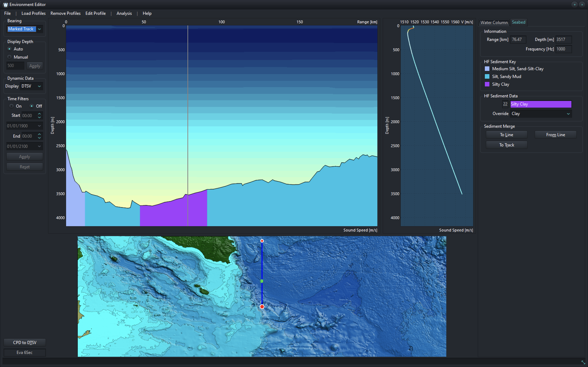Click the Edit Profile toolbar icon
The width and height of the screenshot is (588, 367).
[x=95, y=13]
